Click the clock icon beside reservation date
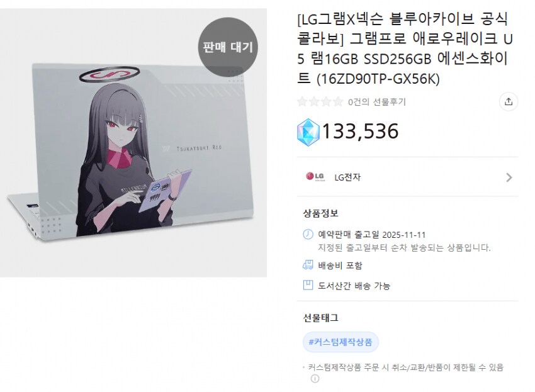Screen dimensions: 535x392 coord(308,234)
